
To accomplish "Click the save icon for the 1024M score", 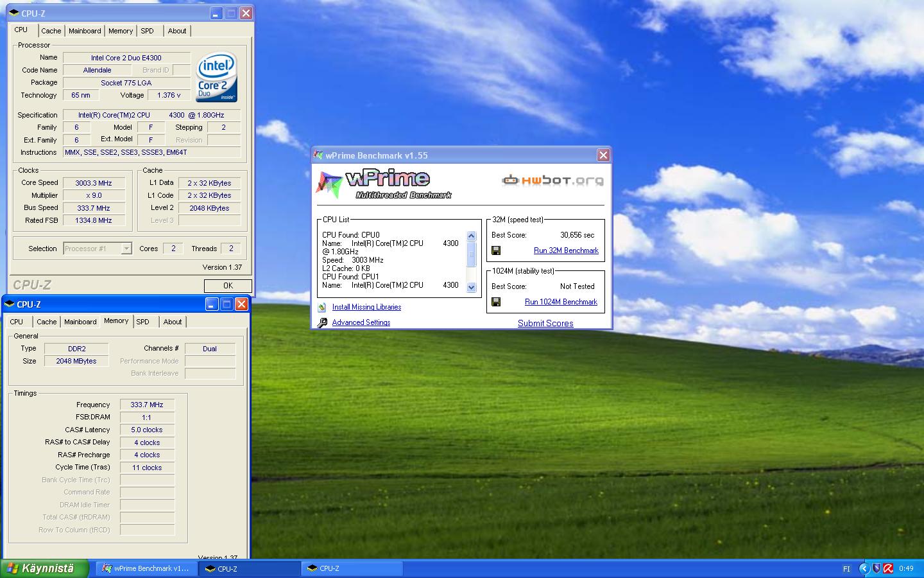I will point(496,302).
